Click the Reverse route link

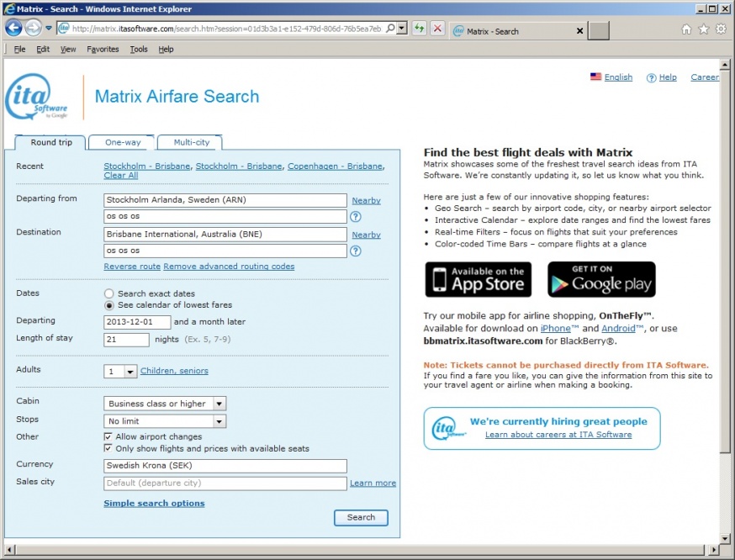132,267
